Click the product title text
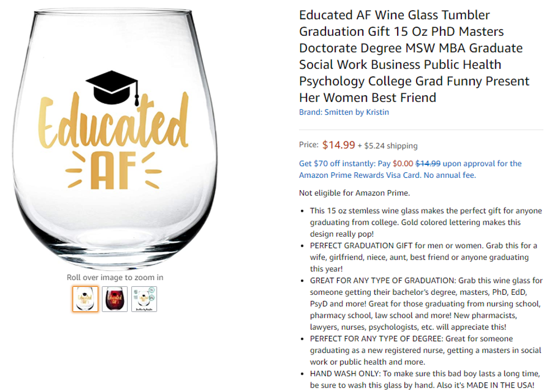 point(414,56)
